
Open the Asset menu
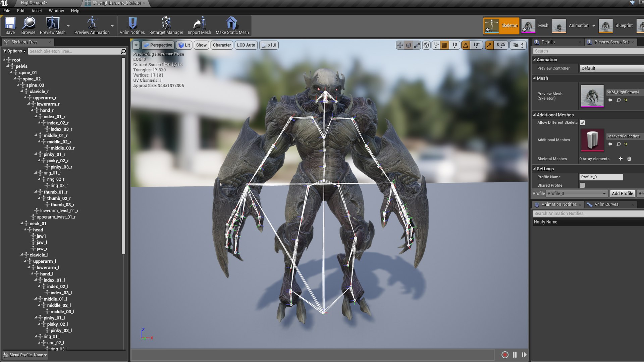coord(37,11)
